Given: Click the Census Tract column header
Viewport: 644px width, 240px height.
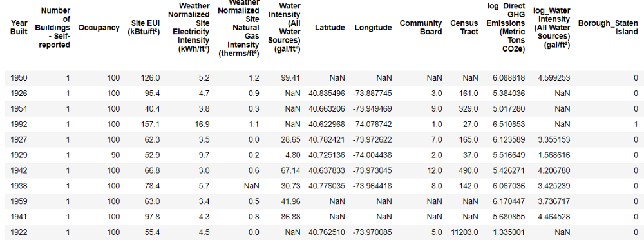Looking at the screenshot, I should (464, 27).
